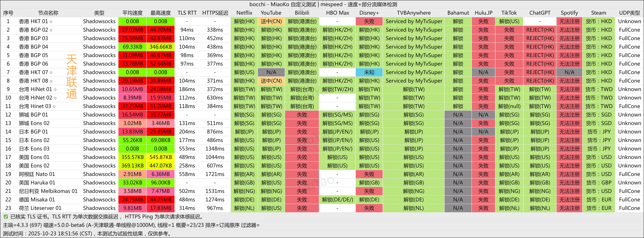644x238 pixels.
Task: Click the green TLS verified checkmark icon
Action: (x=6, y=217)
